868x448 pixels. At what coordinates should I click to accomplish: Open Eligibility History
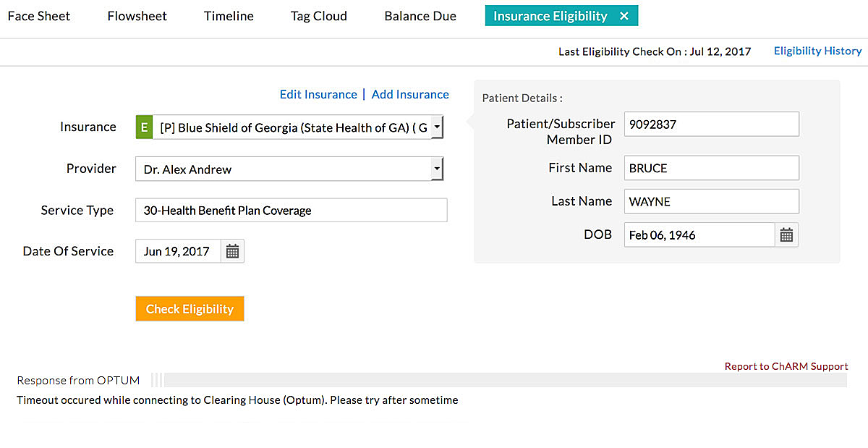coord(817,51)
